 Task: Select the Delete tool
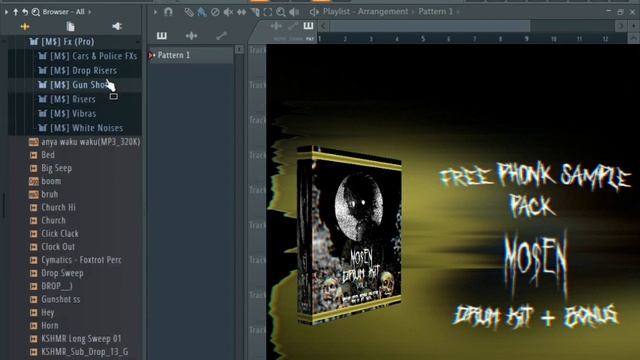click(215, 12)
